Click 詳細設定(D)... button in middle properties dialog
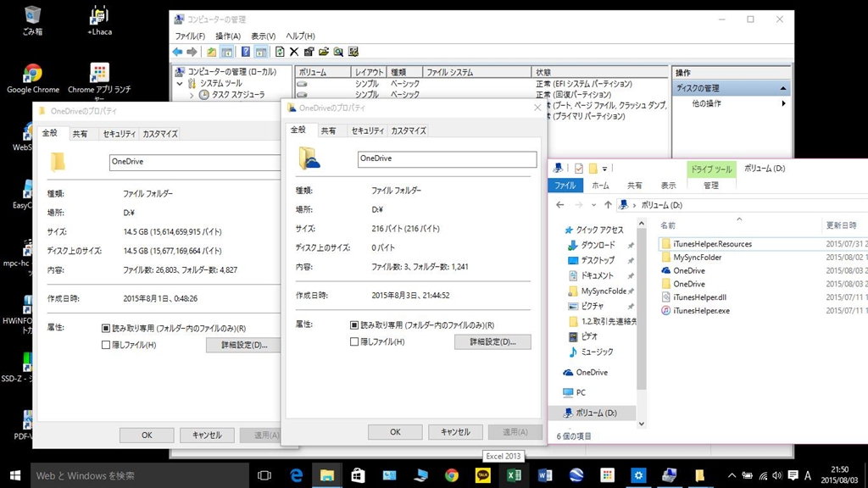The width and height of the screenshot is (868, 488). tap(492, 342)
